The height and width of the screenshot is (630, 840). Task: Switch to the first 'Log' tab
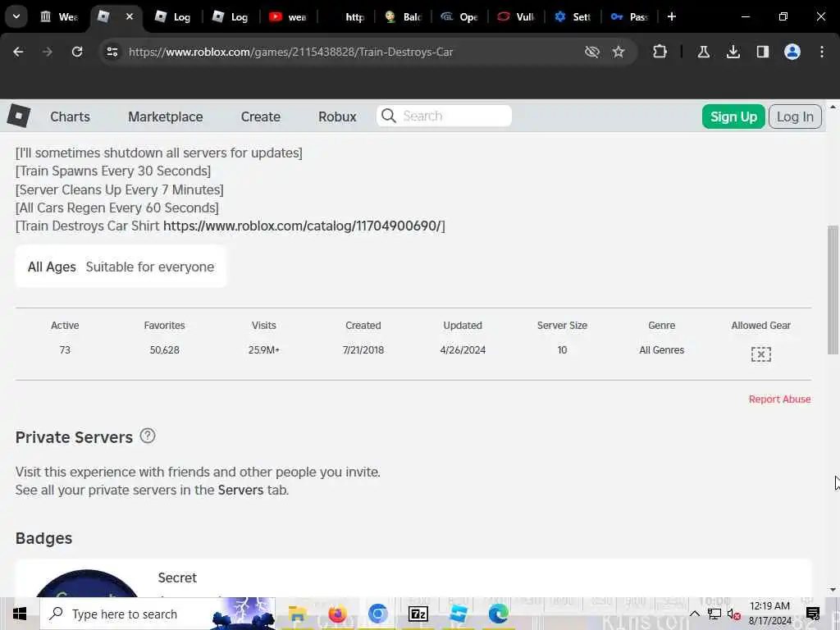(x=172, y=16)
